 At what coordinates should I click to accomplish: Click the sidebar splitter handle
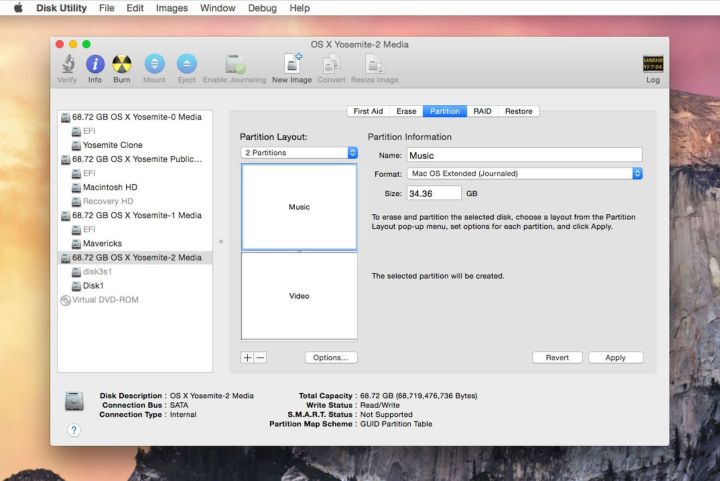click(221, 241)
